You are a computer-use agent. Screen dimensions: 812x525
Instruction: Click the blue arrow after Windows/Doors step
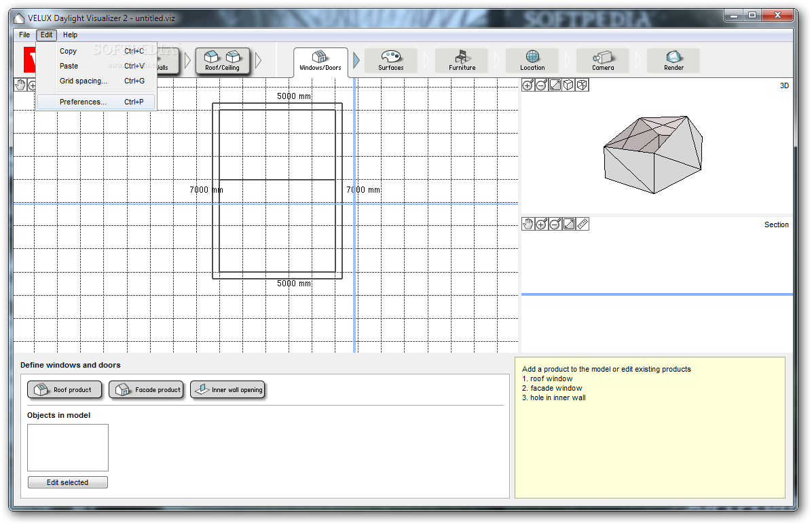(356, 60)
